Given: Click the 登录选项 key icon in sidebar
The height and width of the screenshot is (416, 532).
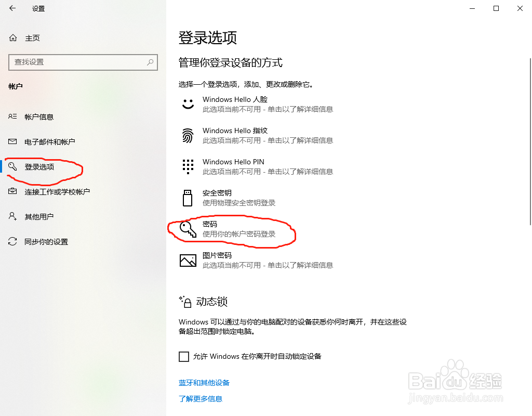Looking at the screenshot, I should click(12, 166).
